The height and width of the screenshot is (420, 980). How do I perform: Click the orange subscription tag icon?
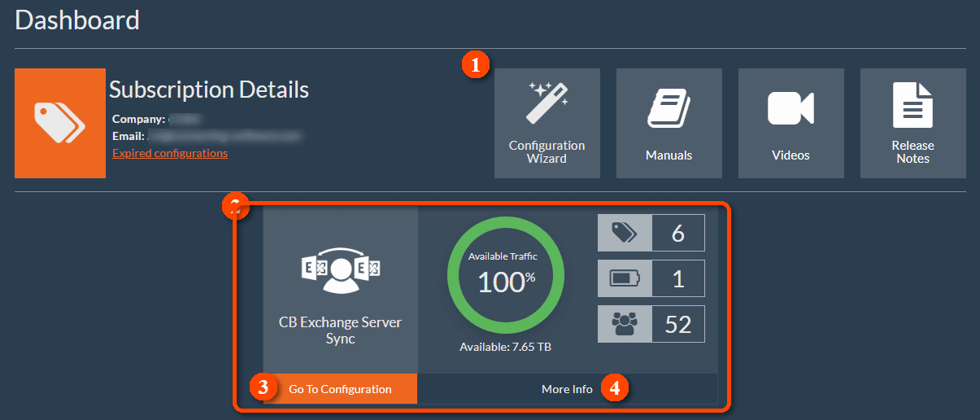[x=60, y=123]
